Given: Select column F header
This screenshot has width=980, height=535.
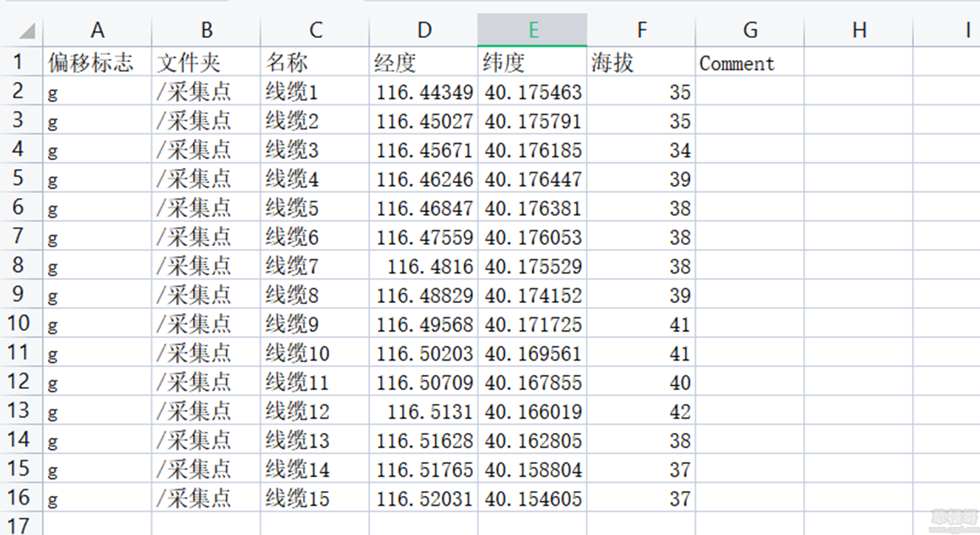Looking at the screenshot, I should pos(641,30).
